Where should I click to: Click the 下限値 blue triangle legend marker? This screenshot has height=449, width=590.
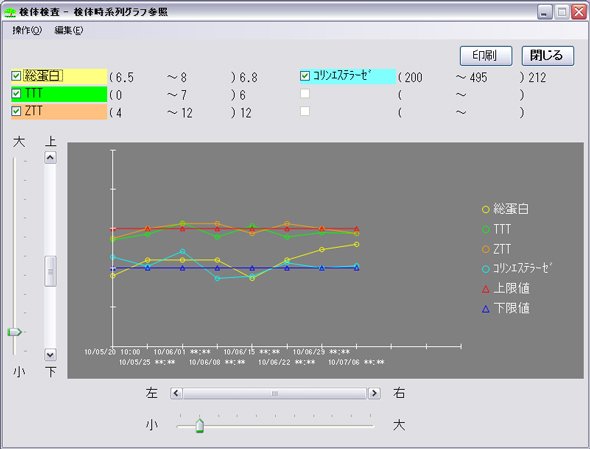[486, 309]
